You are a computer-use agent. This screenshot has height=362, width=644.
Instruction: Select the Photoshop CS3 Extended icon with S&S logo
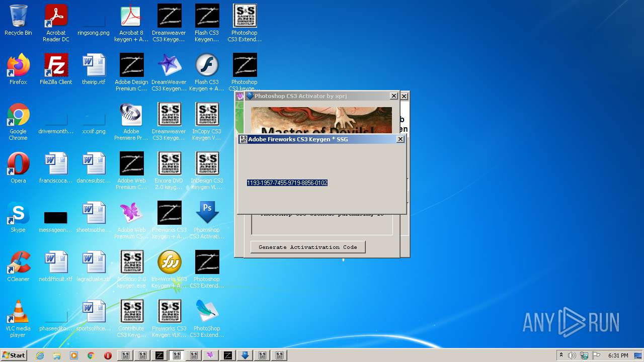pos(245,24)
